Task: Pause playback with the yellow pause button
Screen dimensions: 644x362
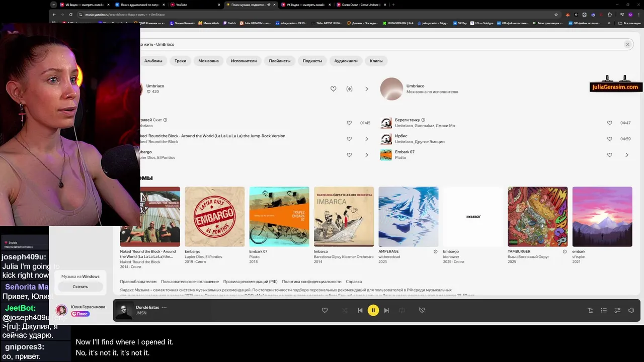Action: pyautogui.click(x=373, y=310)
